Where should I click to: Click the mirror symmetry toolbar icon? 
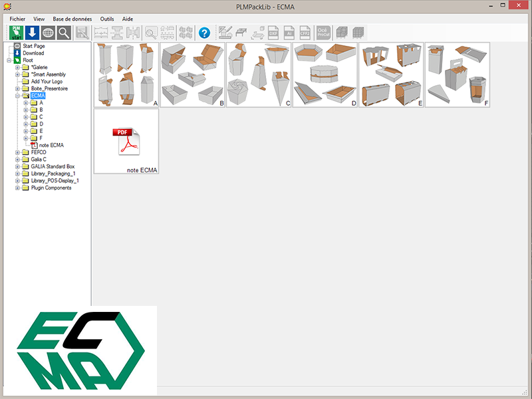(x=133, y=33)
